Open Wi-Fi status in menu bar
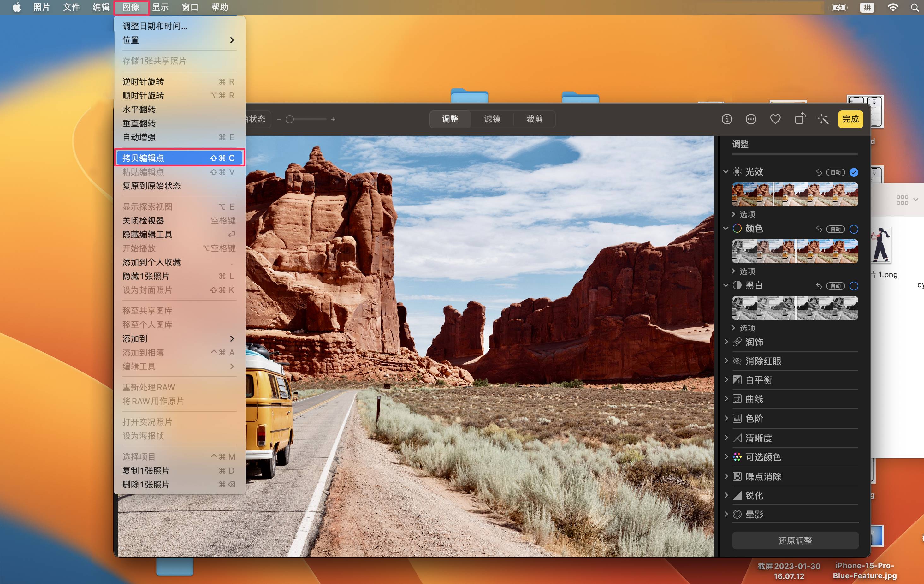The height and width of the screenshot is (584, 924). pos(892,7)
